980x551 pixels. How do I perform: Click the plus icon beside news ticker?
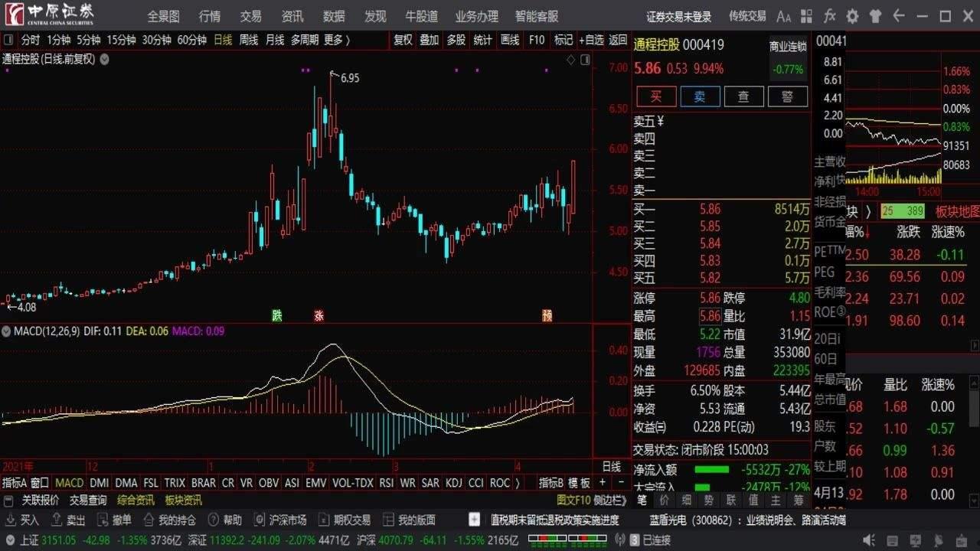(x=475, y=520)
